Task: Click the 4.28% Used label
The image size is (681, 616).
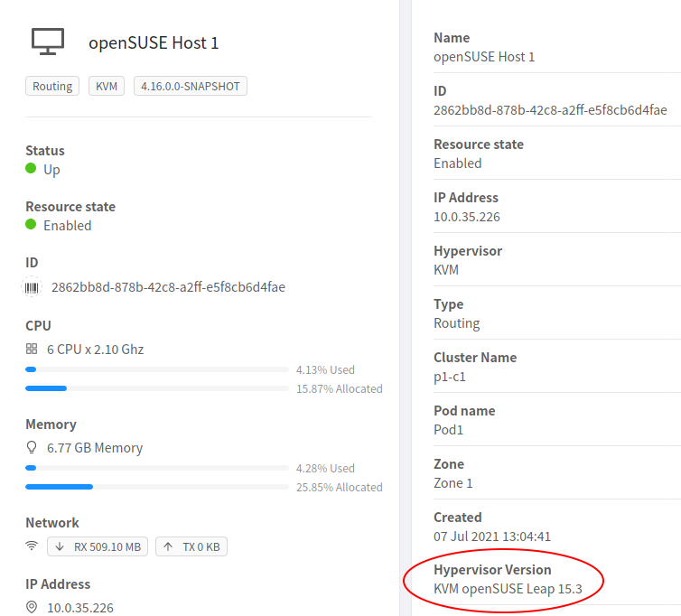Action: (325, 468)
